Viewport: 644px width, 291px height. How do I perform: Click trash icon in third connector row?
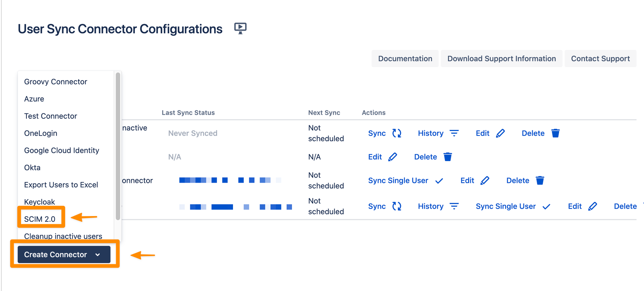pyautogui.click(x=540, y=181)
